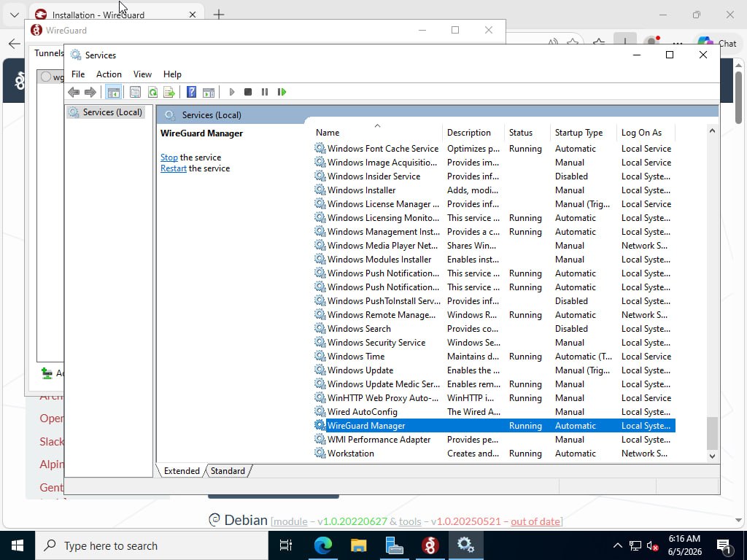Click the Services gears icon in the taskbar

(x=465, y=545)
